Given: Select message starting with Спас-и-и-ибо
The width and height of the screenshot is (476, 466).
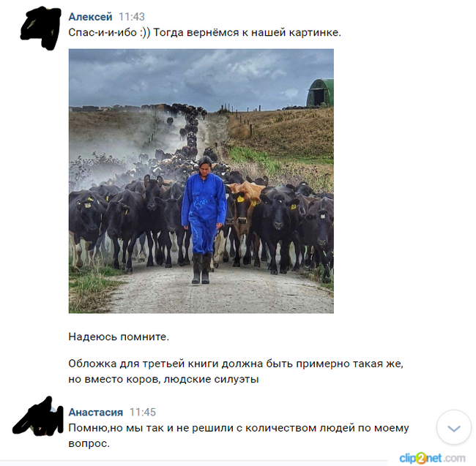Looking at the screenshot, I should 204,32.
